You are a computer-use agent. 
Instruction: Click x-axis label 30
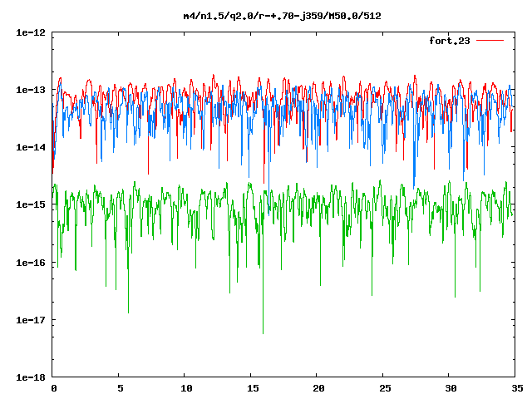(x=451, y=388)
